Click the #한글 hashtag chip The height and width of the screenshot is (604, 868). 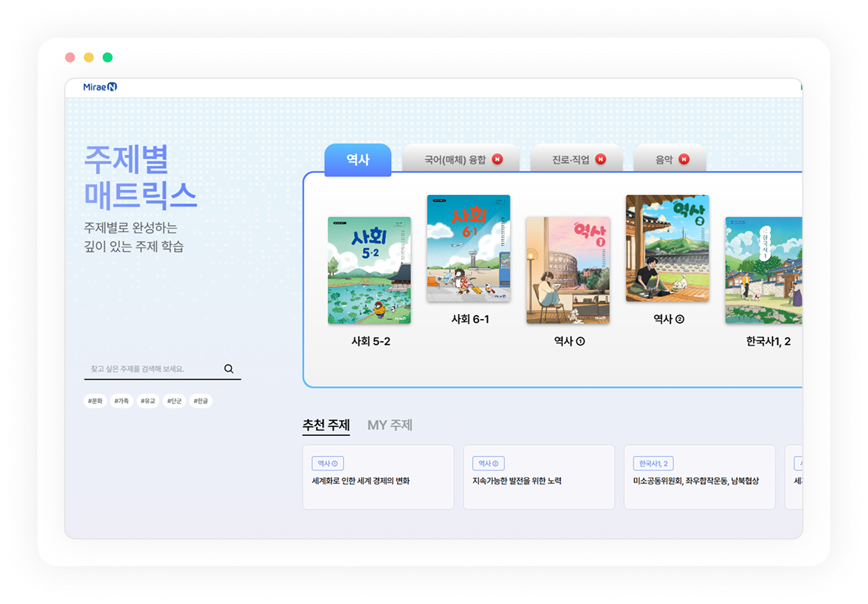[201, 401]
